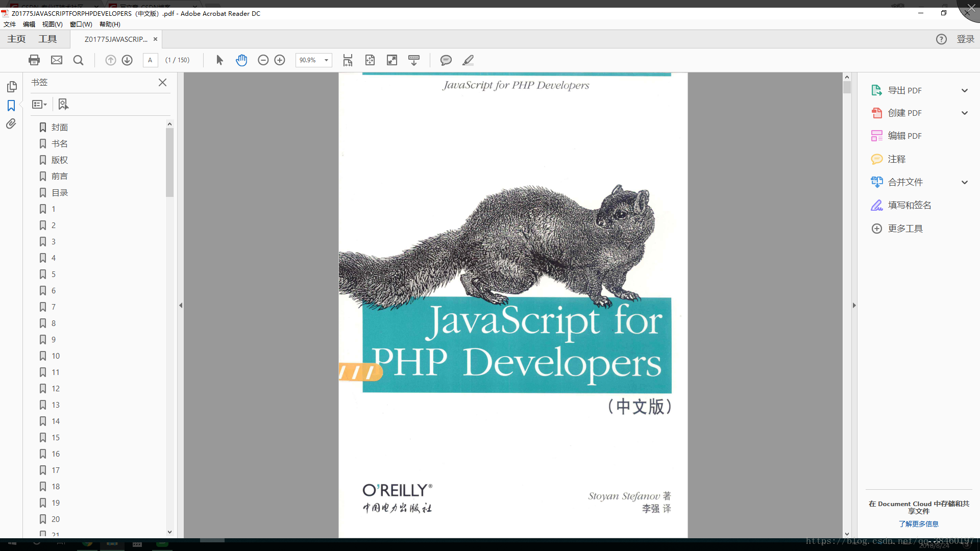980x551 pixels.
Task: Jump to bookmark 5
Action: [x=53, y=274]
